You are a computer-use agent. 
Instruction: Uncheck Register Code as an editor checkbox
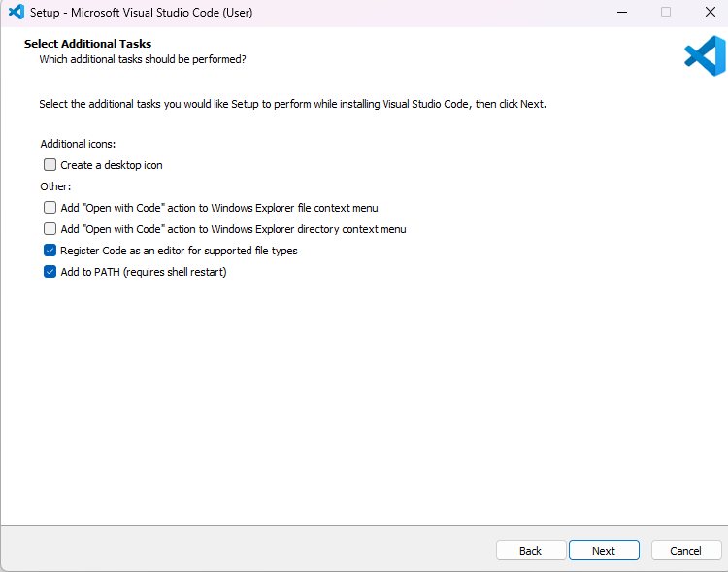click(x=50, y=251)
